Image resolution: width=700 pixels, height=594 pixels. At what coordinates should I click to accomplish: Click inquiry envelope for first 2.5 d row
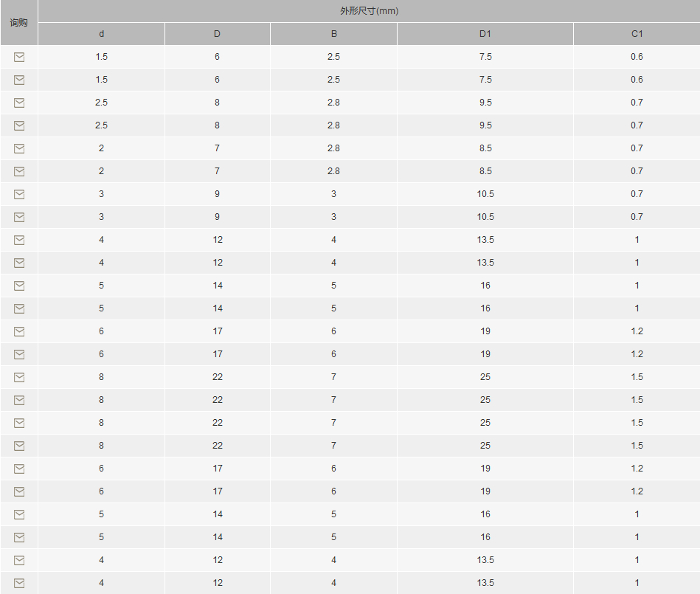click(19, 103)
